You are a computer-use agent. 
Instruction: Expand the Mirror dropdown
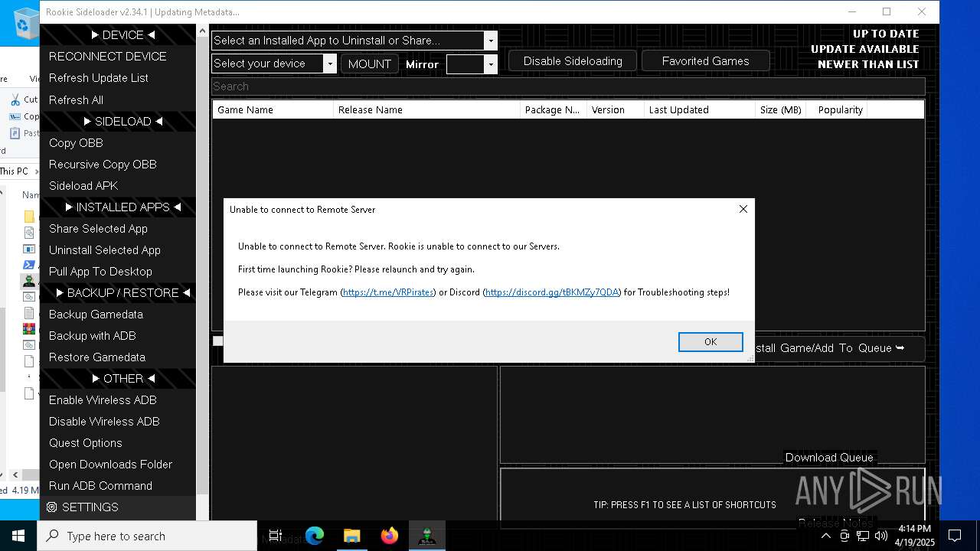pyautogui.click(x=491, y=64)
